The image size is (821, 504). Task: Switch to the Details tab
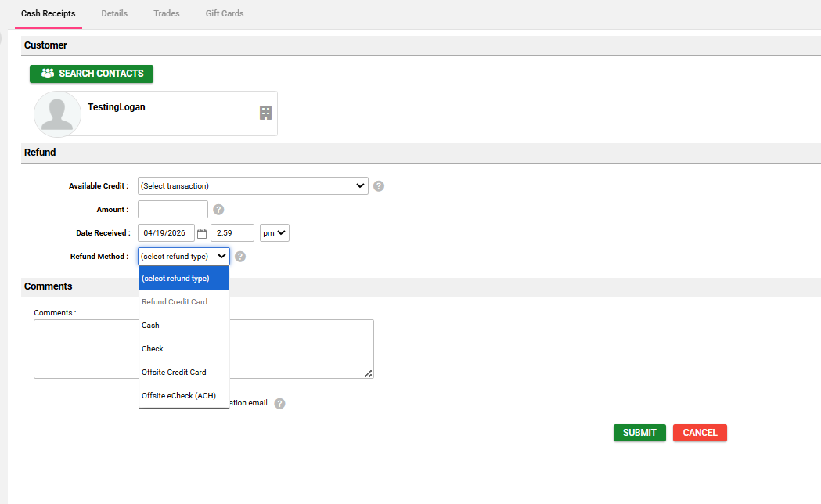click(114, 13)
